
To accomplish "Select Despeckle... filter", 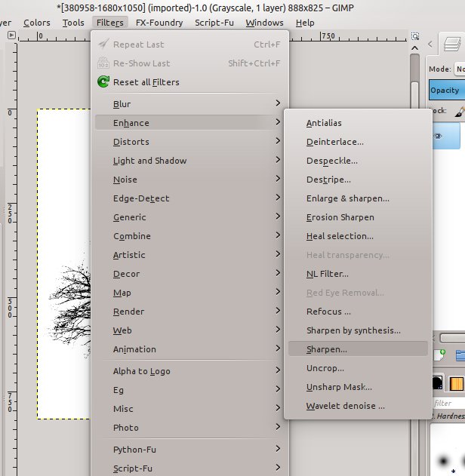I will 358,160.
